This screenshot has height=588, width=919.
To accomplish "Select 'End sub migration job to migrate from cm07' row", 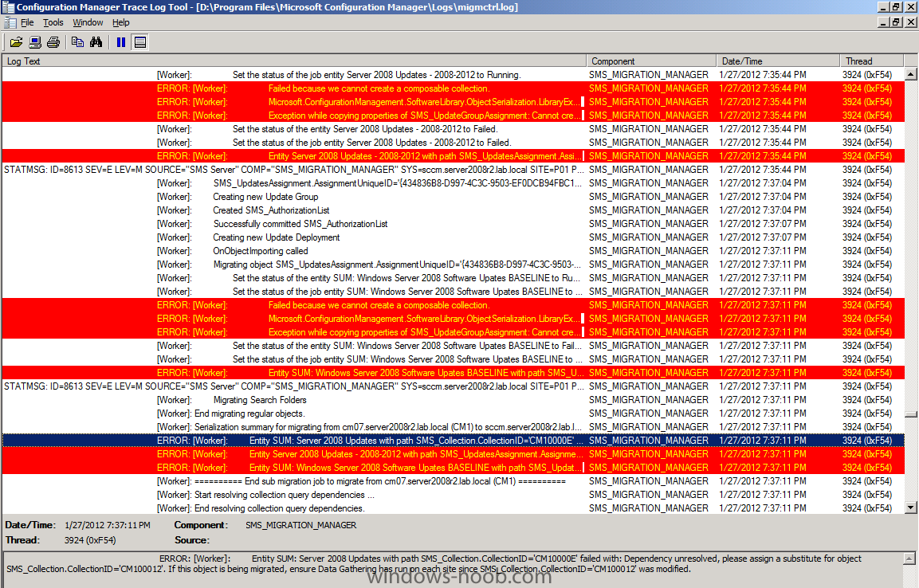I will [453, 480].
